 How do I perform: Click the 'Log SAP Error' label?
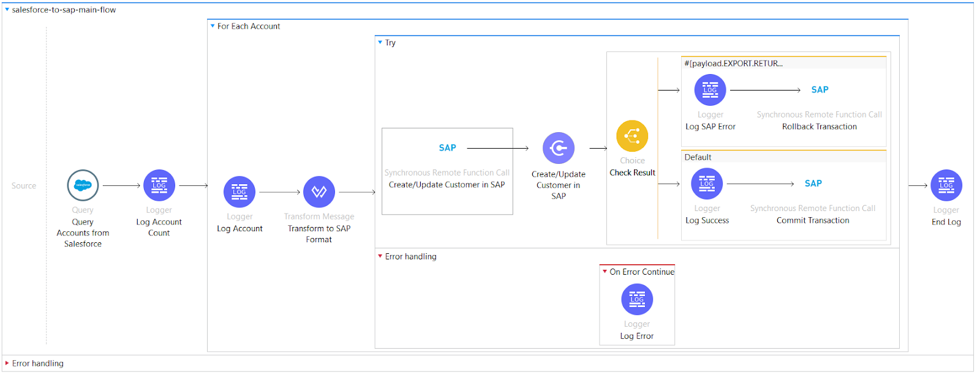[710, 127]
